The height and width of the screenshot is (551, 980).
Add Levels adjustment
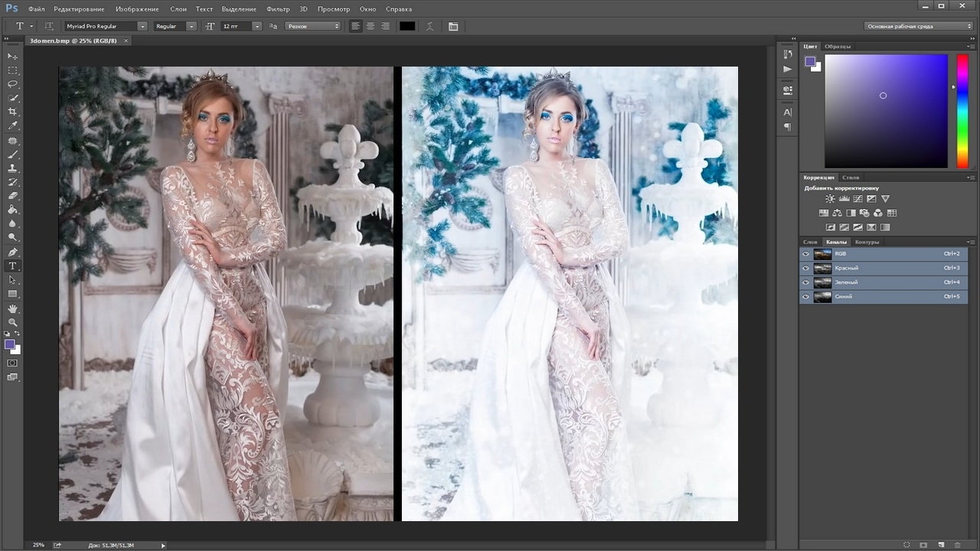click(844, 199)
